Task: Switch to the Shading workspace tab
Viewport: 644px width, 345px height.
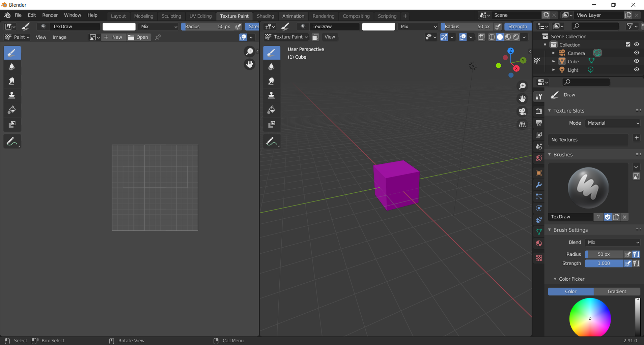Action: [x=265, y=16]
